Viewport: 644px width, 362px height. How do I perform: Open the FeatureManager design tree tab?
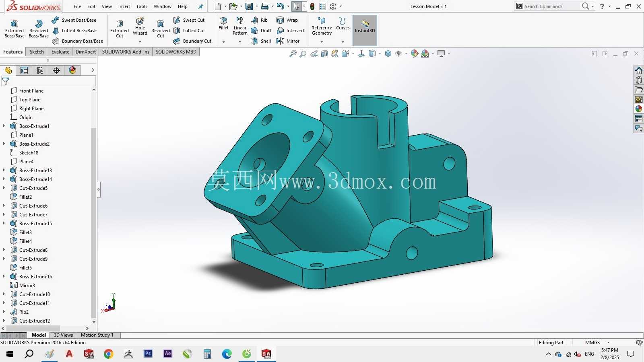pyautogui.click(x=8, y=70)
